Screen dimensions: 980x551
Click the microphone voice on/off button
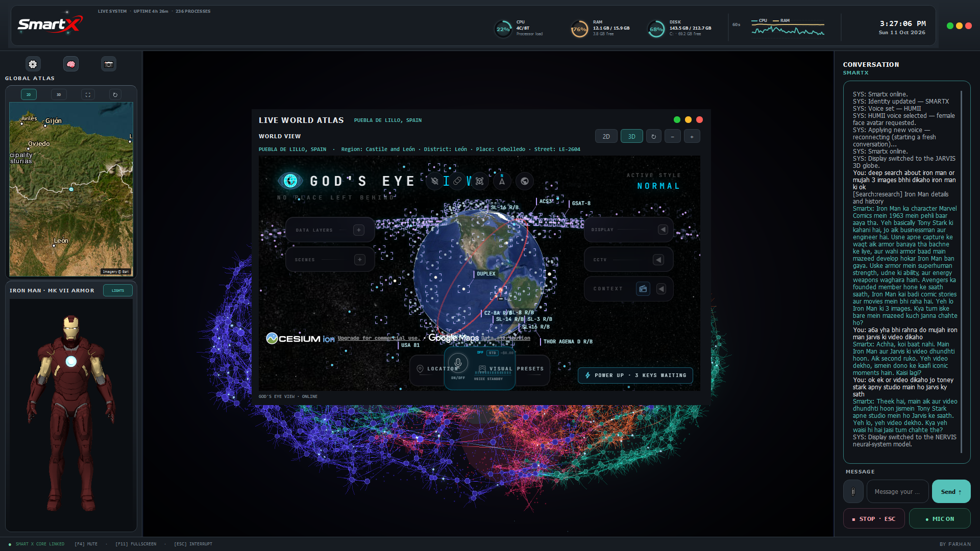tap(458, 363)
